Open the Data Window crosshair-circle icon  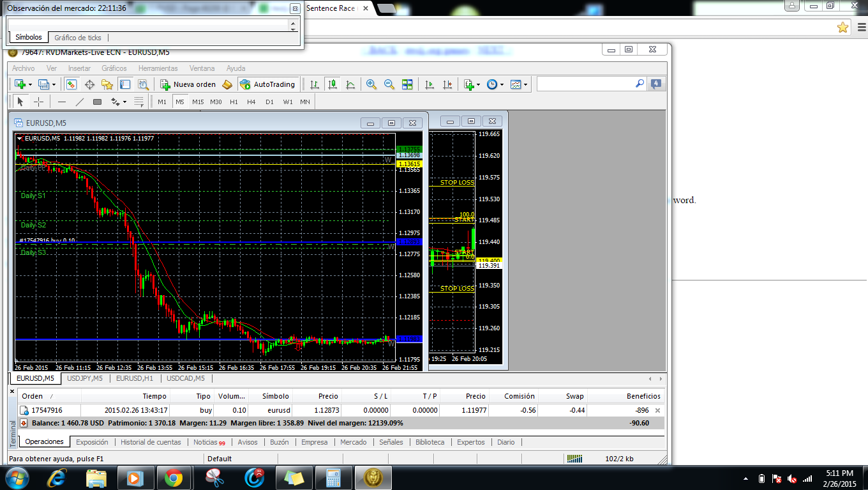tap(89, 84)
